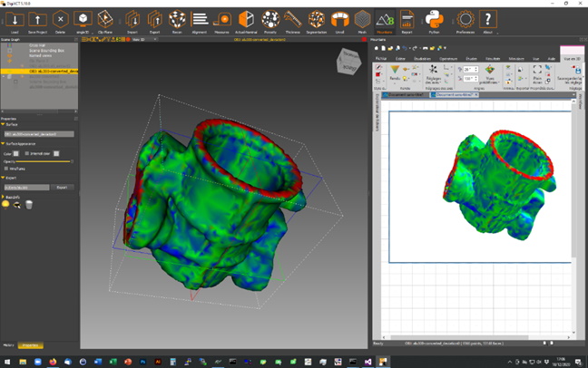Screen dimensions: 588x368
Task: Select the Measure tool
Action: (222, 19)
